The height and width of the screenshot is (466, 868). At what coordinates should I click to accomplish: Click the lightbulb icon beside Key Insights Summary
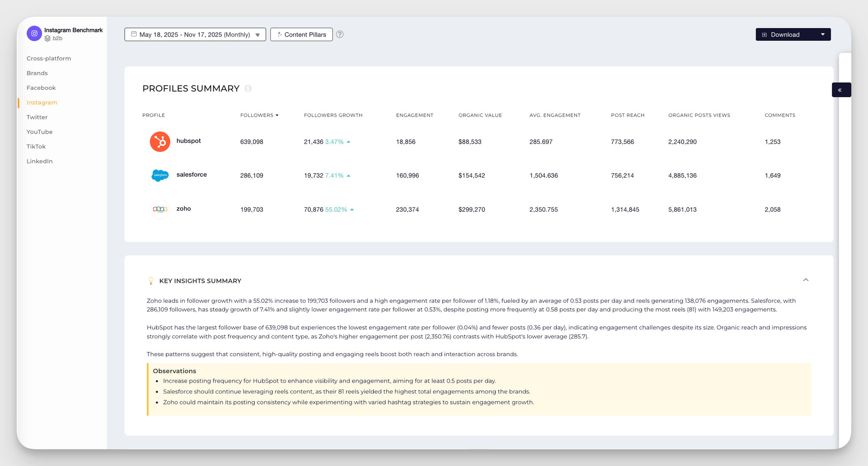151,280
